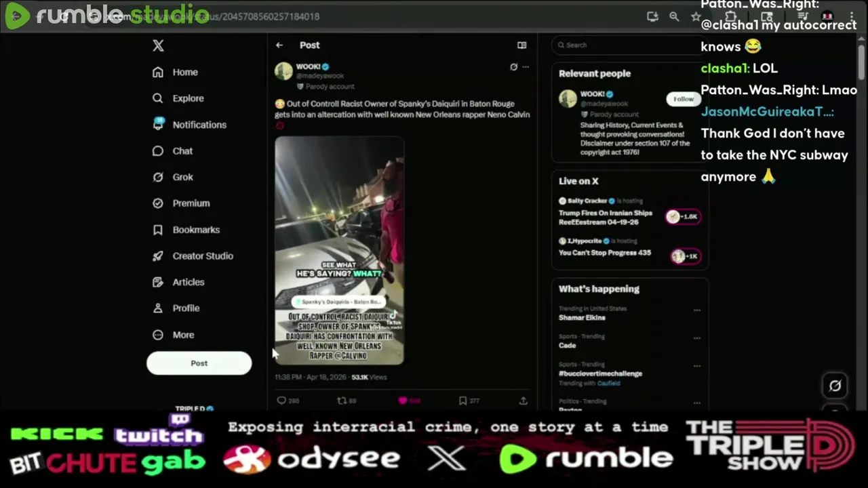Screen dimensions: 868x488
Task: Open Bookmarks in the sidebar
Action: click(x=186, y=230)
